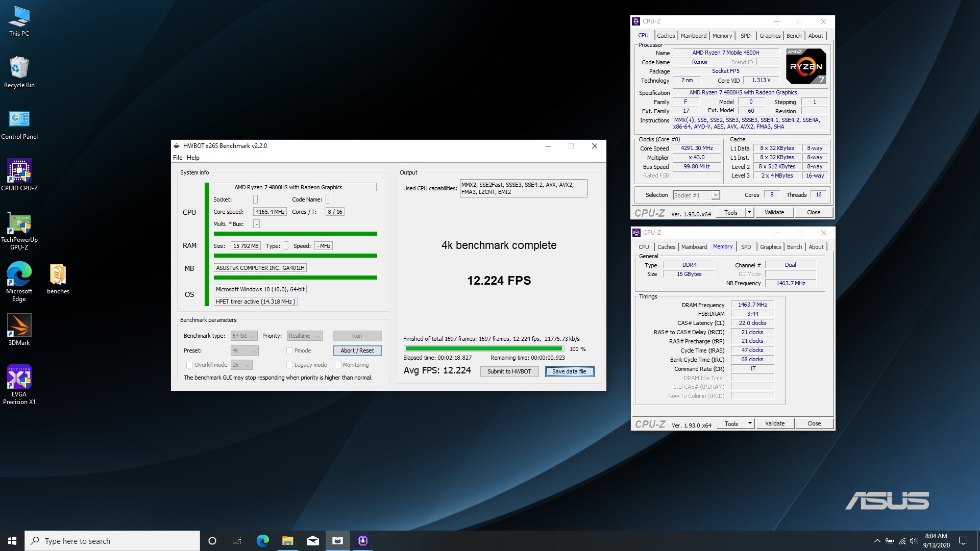Switch to Caches tab in top CPU-Z

(x=666, y=36)
